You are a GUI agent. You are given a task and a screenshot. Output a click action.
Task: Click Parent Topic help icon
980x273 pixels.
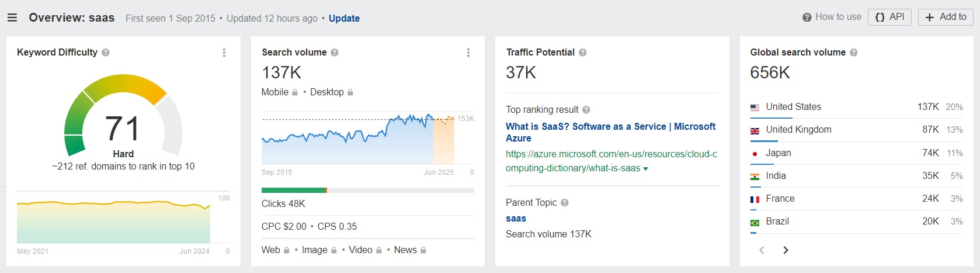[x=565, y=203]
